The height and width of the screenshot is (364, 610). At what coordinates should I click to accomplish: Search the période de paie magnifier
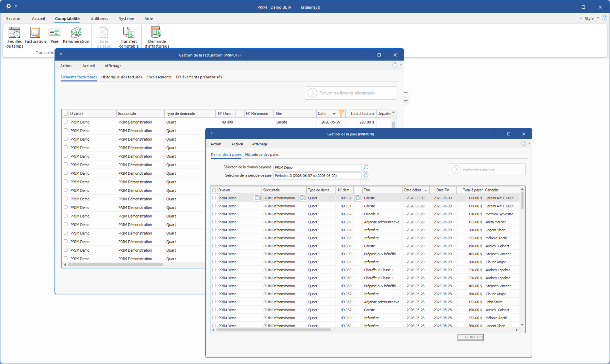pos(366,176)
